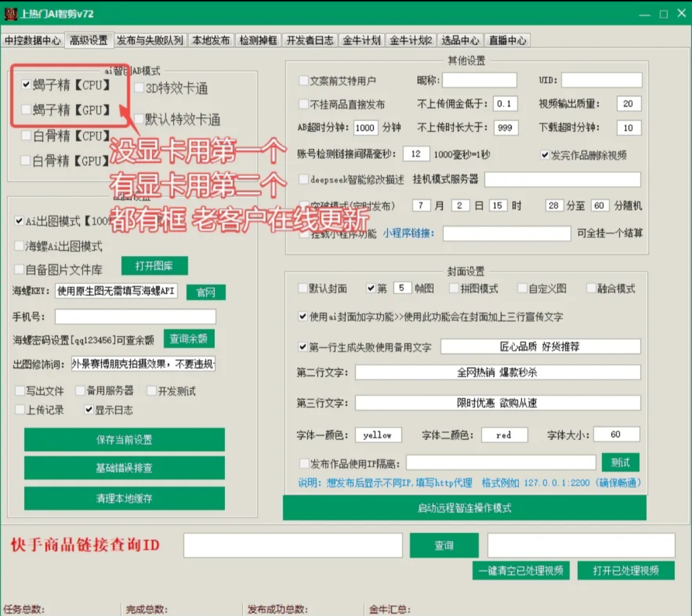Enable 3D特效卡通 checkbox
This screenshot has height=616, width=692.
139,88
